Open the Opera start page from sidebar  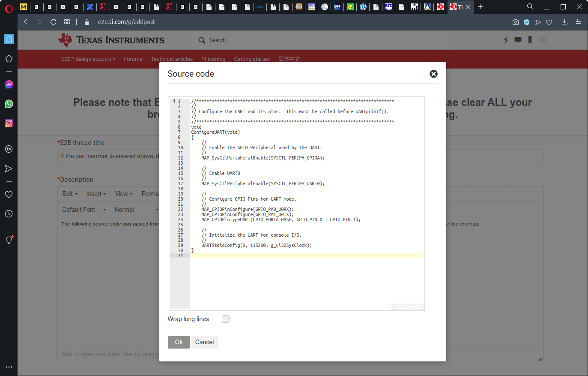pos(9,39)
